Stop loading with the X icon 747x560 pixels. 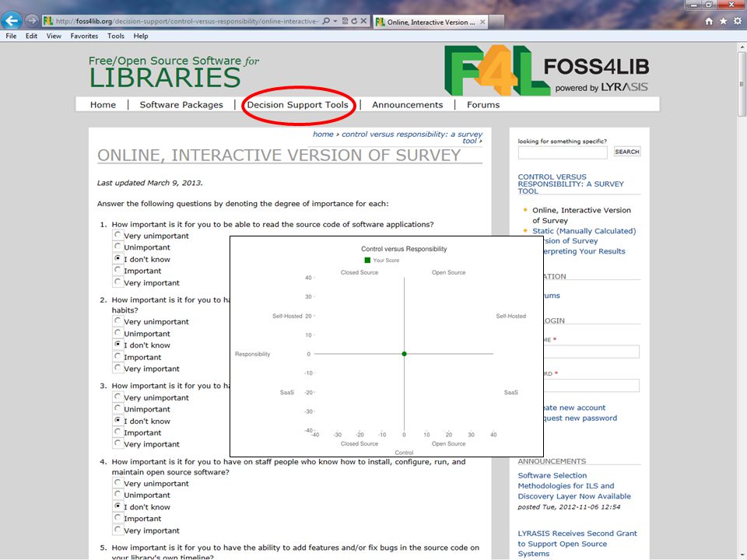(363, 21)
